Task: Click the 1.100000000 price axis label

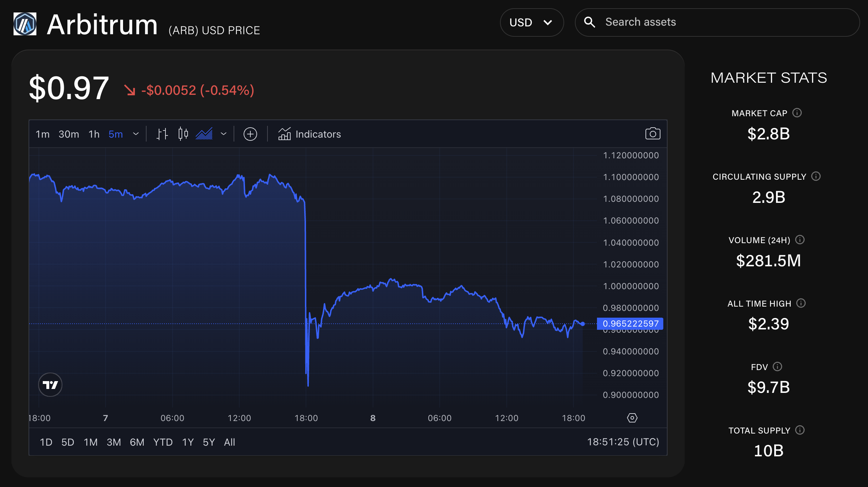Action: coord(631,177)
